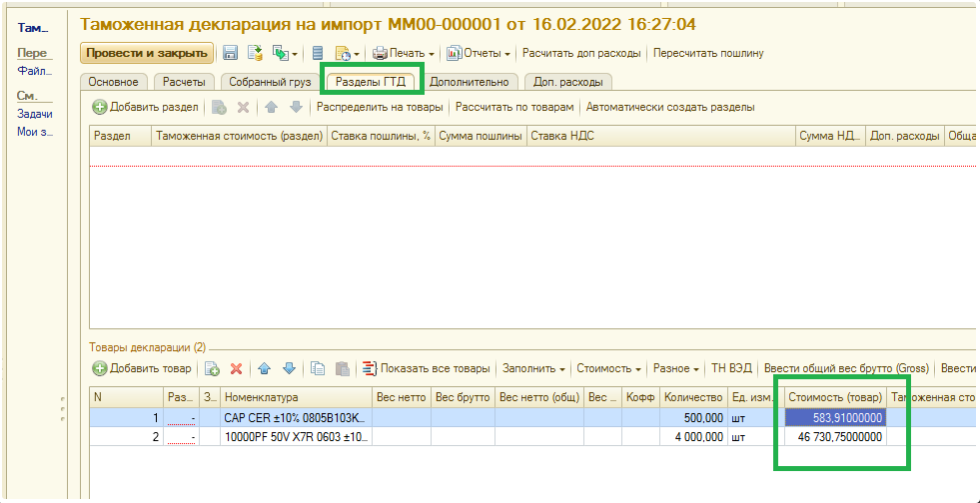Image resolution: width=980 pixels, height=503 pixels.
Task: Click the Save (floppy disk) icon
Action: click(x=230, y=53)
